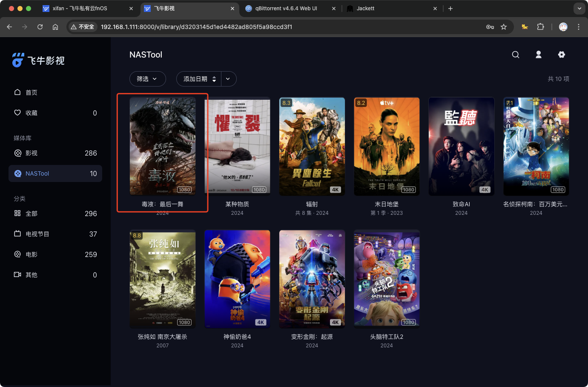
Task: Open sort options chevron dropdown
Action: coord(229,79)
